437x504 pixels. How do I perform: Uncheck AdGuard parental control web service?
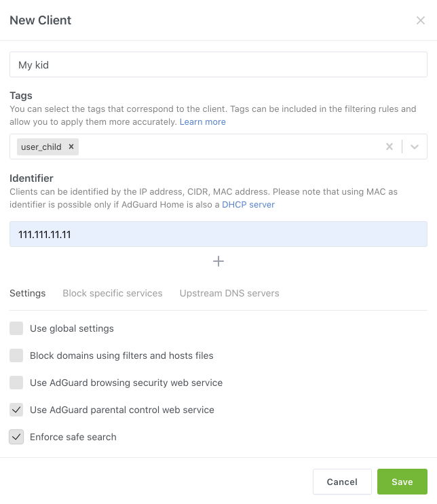[x=16, y=410]
